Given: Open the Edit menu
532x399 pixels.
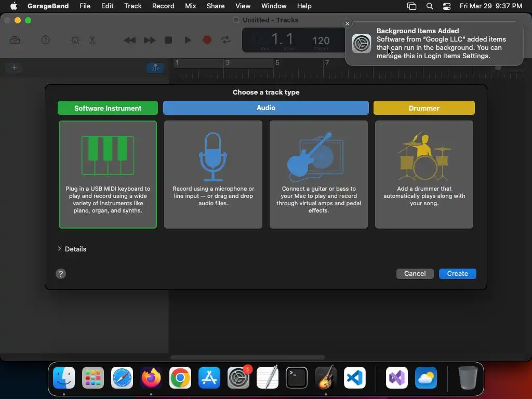Looking at the screenshot, I should pos(107,6).
